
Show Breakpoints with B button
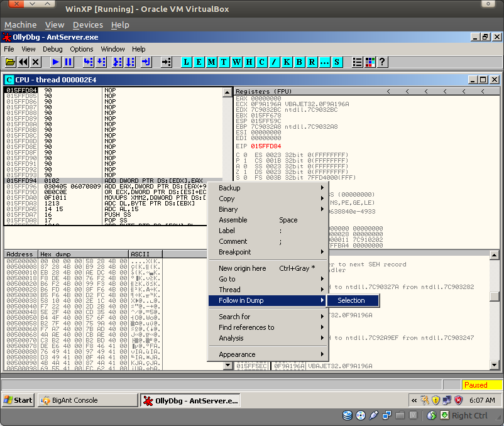point(299,62)
